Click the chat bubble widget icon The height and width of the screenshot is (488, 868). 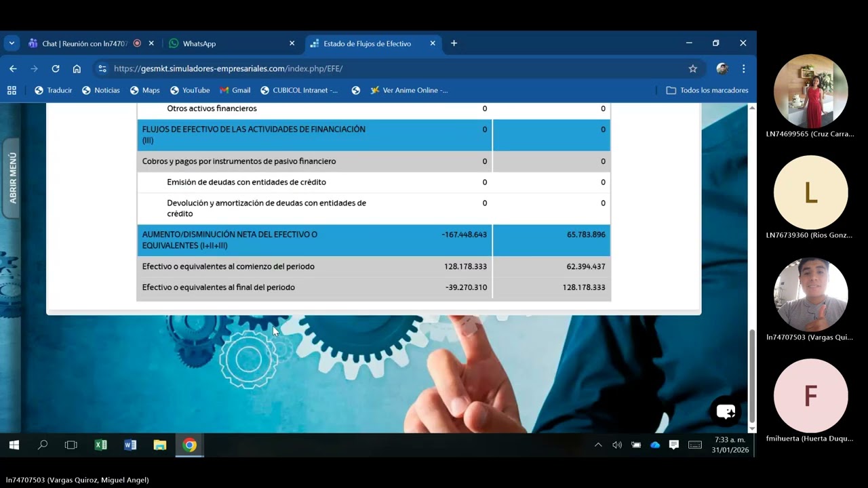(726, 411)
